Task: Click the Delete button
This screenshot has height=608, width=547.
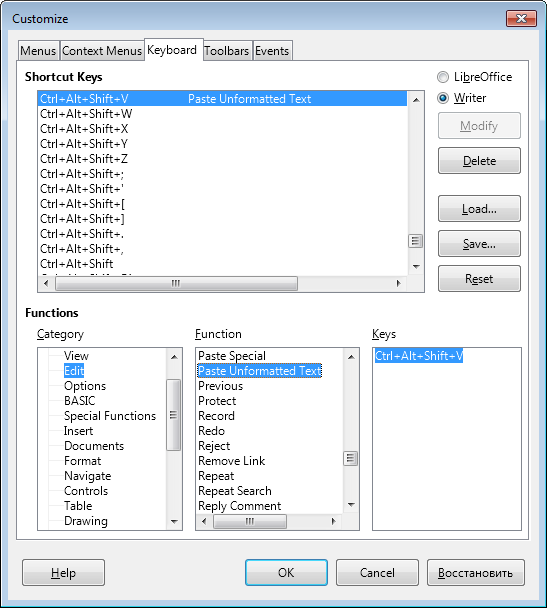Action: pos(479,161)
